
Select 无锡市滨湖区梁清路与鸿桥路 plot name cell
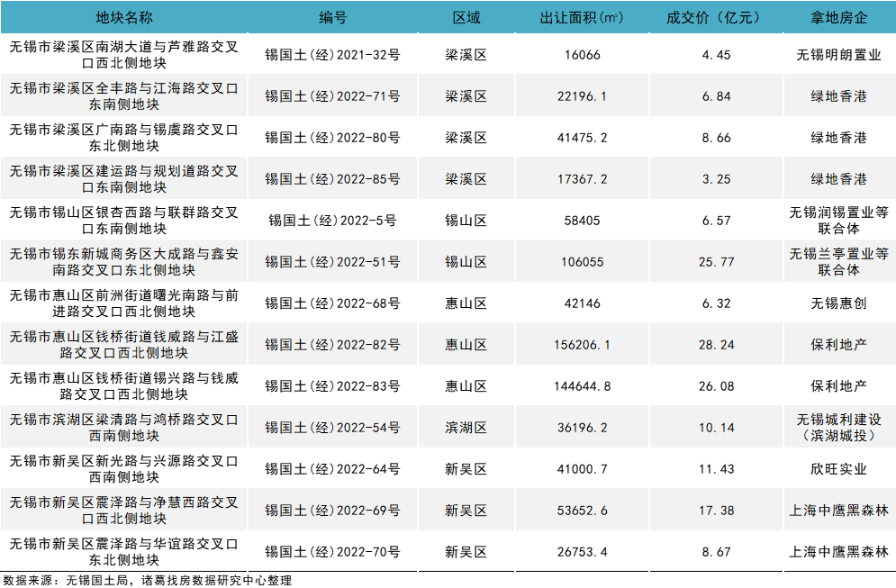click(124, 428)
